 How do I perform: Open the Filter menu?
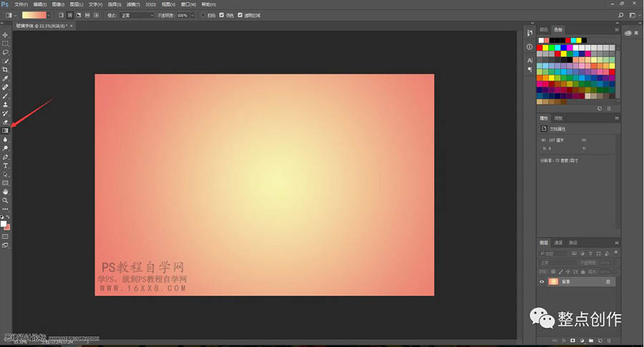point(132,4)
